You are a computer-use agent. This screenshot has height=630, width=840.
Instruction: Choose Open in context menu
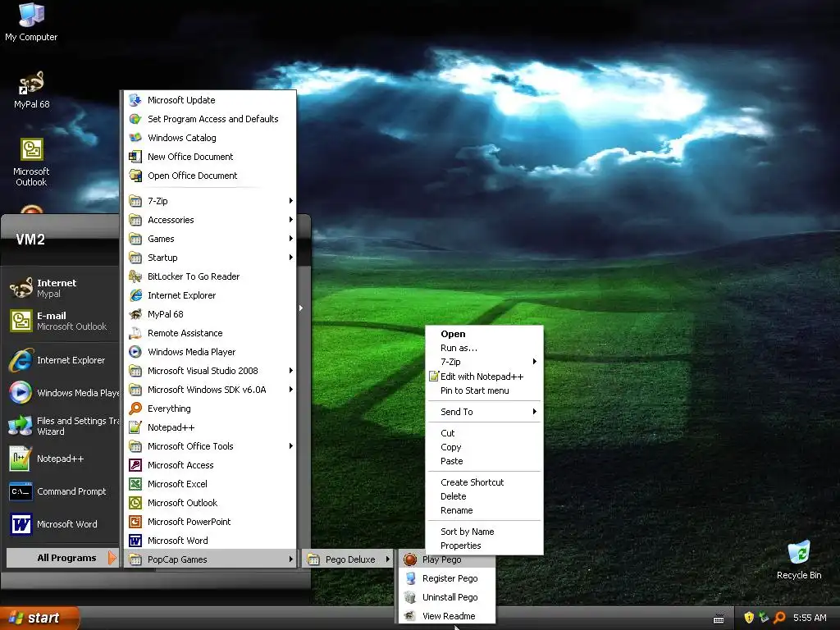(x=484, y=334)
